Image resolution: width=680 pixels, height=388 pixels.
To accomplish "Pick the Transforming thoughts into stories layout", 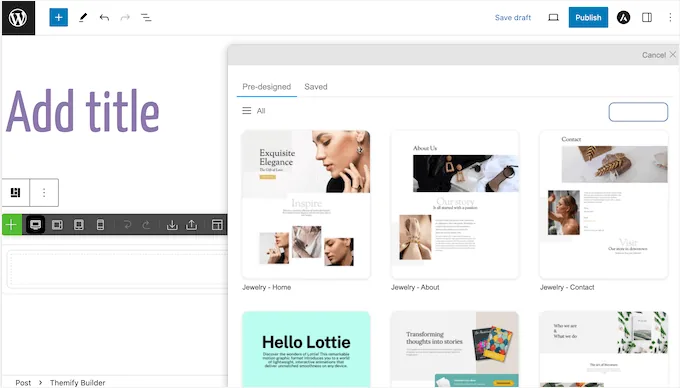I will click(x=455, y=349).
